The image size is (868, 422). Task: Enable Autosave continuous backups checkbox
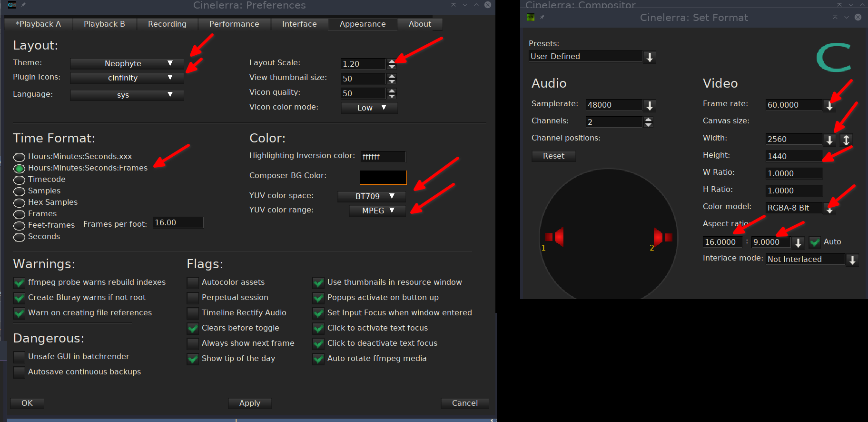click(19, 372)
